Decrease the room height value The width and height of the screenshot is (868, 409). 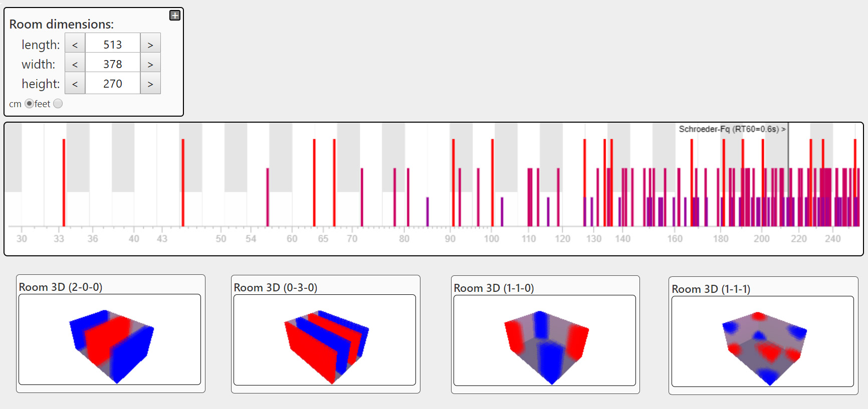click(x=75, y=84)
